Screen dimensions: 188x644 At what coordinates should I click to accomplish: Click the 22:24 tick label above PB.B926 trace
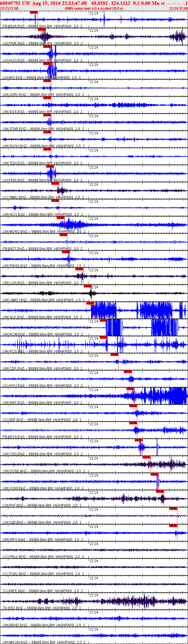[94, 13]
